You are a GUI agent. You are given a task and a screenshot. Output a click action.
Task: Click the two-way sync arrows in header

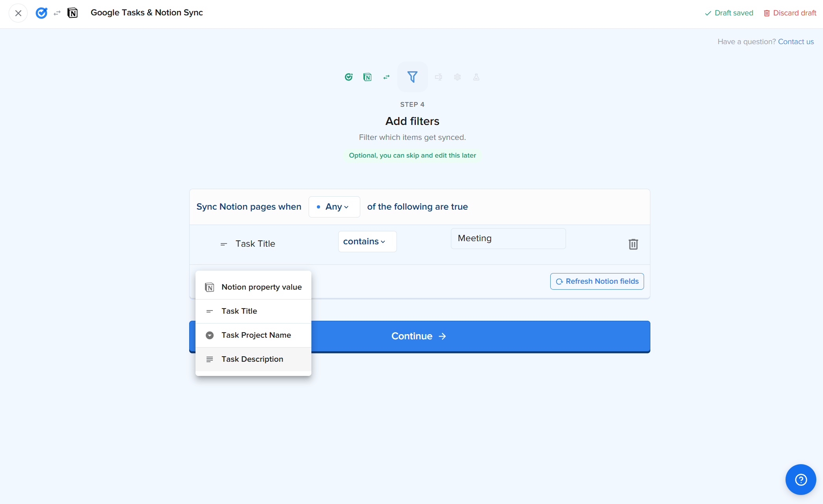click(57, 13)
